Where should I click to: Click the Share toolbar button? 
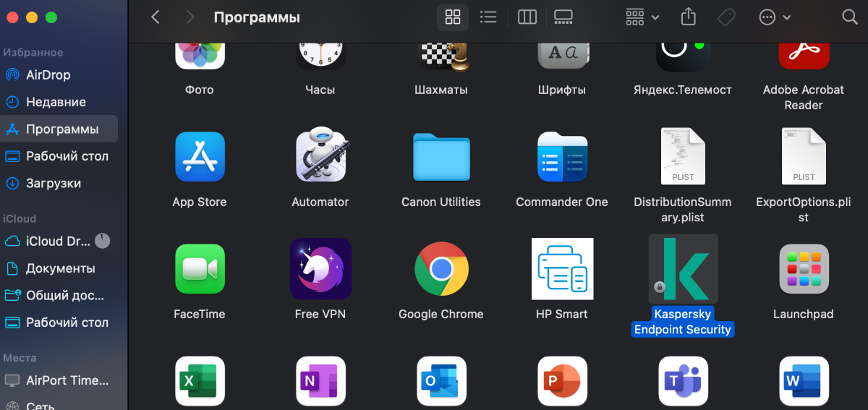tap(689, 17)
